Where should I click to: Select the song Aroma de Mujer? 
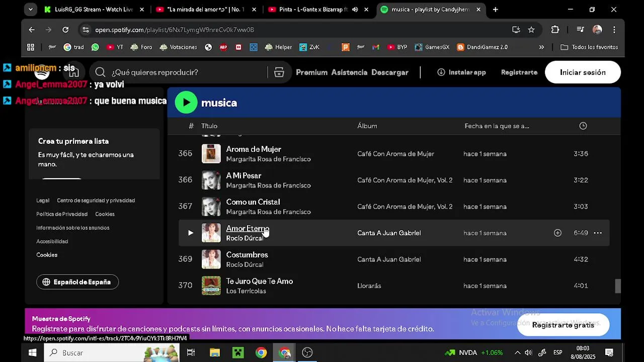[x=254, y=149]
